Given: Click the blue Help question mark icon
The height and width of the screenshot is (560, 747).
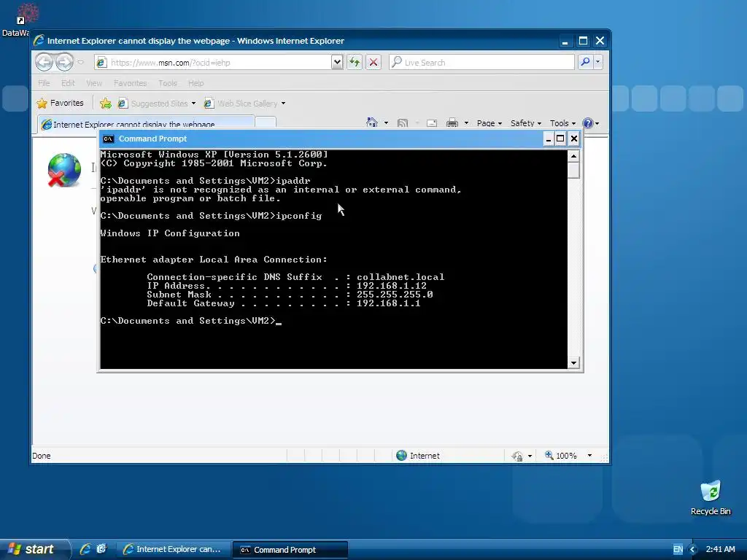Looking at the screenshot, I should click(588, 123).
